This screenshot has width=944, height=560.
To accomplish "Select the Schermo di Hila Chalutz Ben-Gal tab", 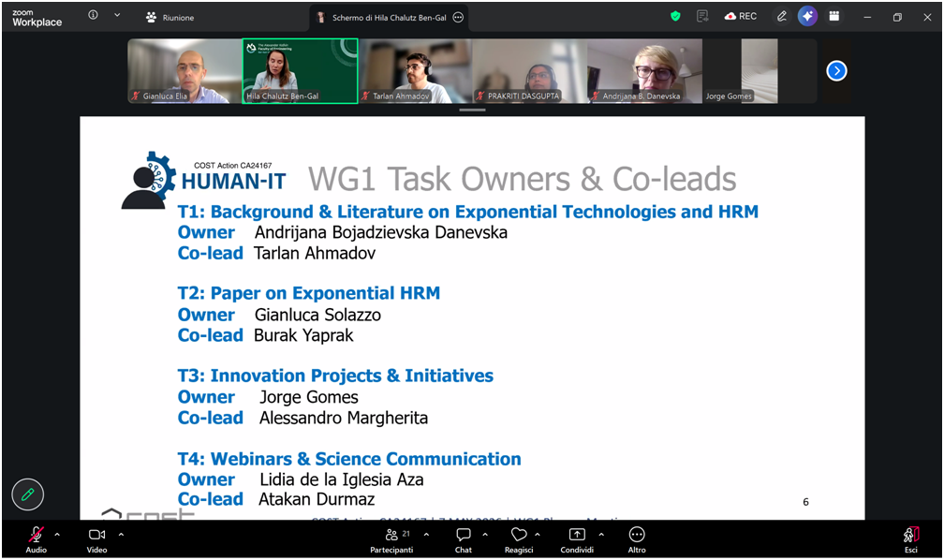I will click(x=390, y=18).
